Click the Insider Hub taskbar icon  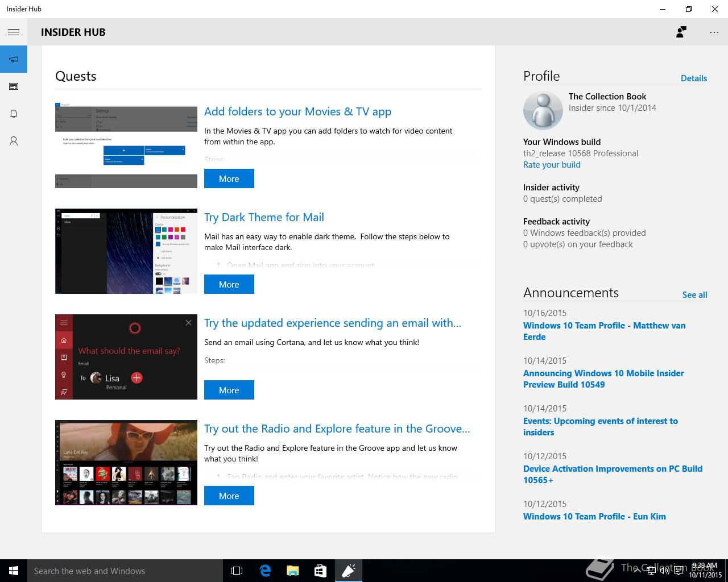[x=349, y=571]
